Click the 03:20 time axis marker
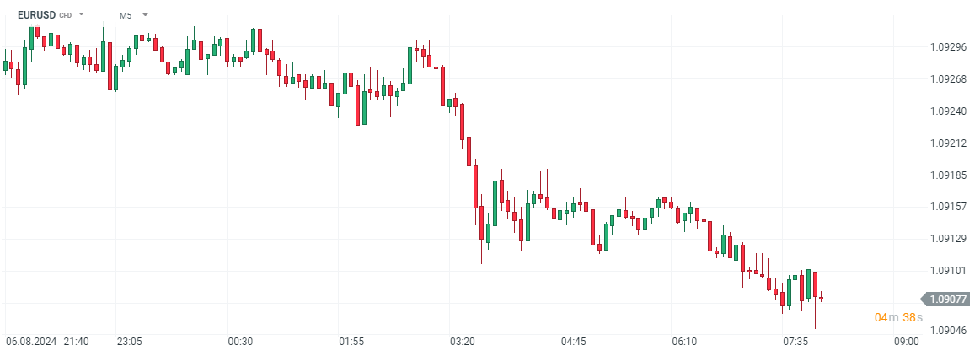 (463, 342)
